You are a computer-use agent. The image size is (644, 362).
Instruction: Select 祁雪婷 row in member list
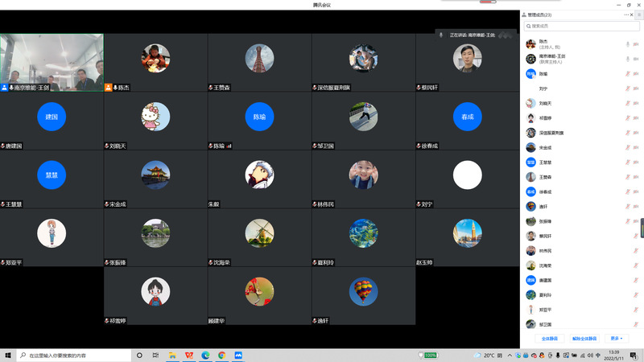(x=581, y=118)
